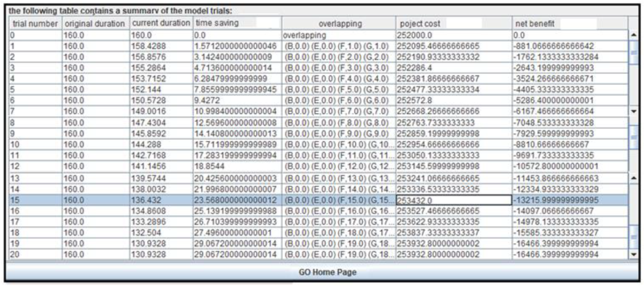
Task: Click the cell showing 155.2864
Action: 161,68
